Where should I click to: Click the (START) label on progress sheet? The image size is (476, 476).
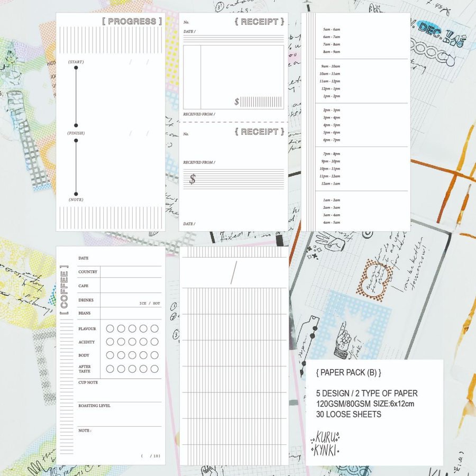pos(76,62)
